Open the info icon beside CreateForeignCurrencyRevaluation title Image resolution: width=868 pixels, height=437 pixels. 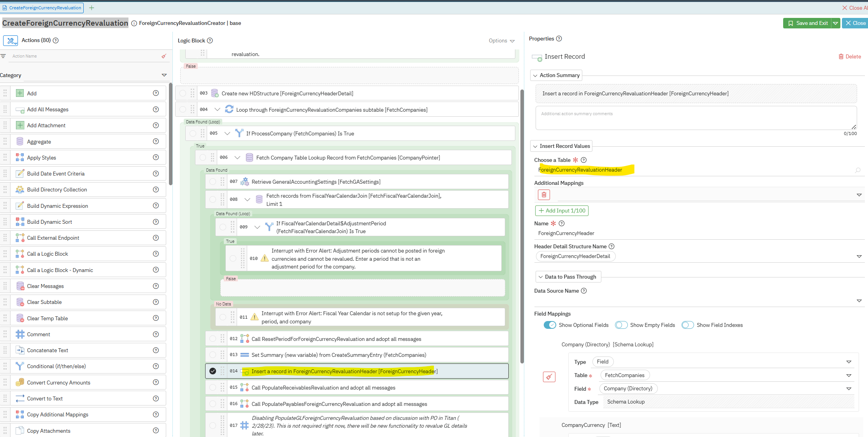134,23
